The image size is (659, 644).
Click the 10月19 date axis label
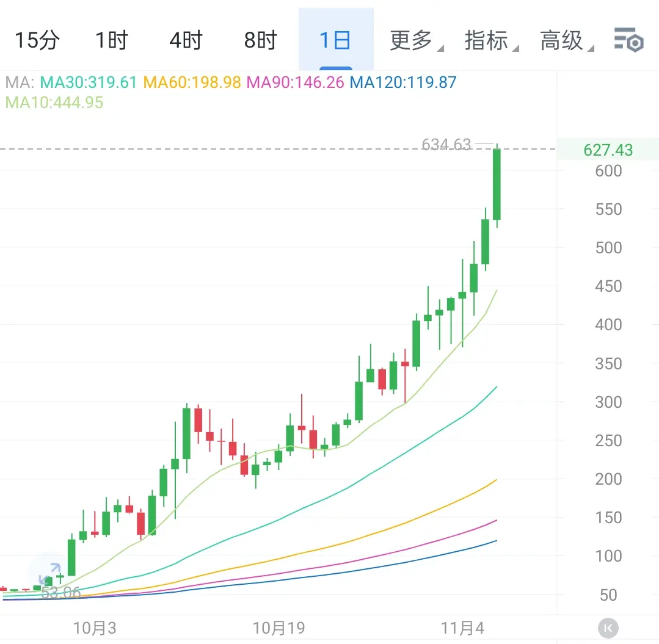pos(279,628)
